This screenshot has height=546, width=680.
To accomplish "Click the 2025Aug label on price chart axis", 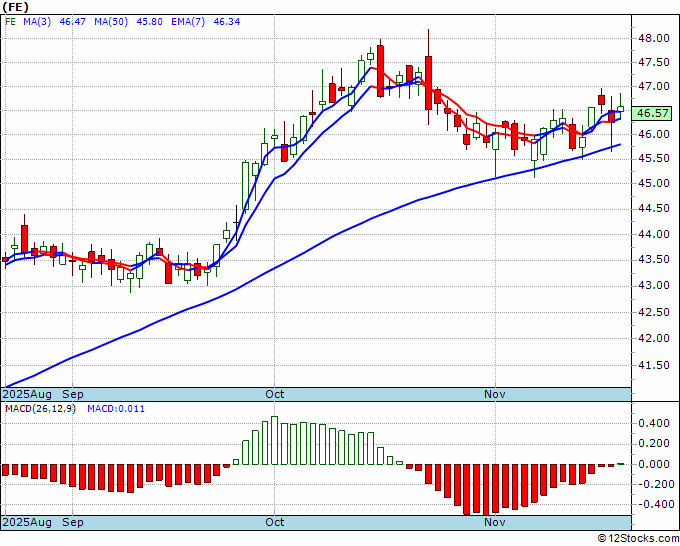I will (27, 394).
